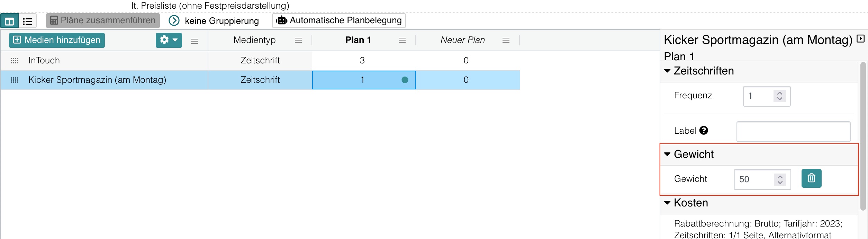Click into the Label text field
868x239 pixels.
(x=793, y=131)
